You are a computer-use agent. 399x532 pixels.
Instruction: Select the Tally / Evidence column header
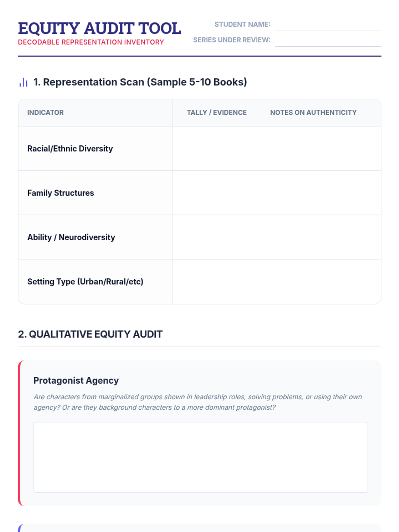217,112
